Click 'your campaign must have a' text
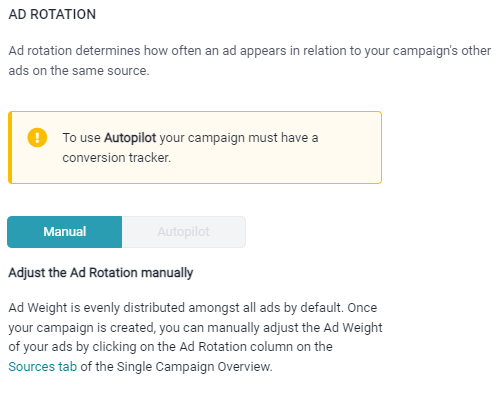This screenshot has height=408, width=499. pos(239,137)
